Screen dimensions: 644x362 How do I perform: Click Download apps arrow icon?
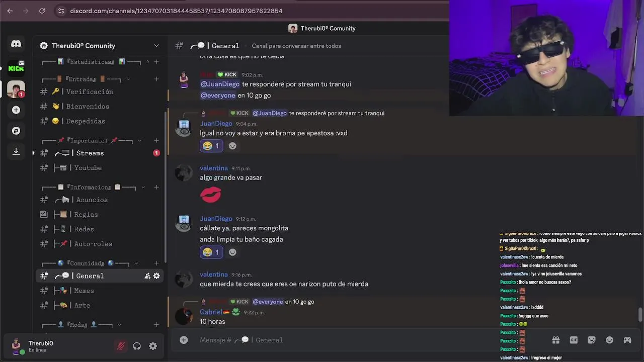pyautogui.click(x=16, y=151)
